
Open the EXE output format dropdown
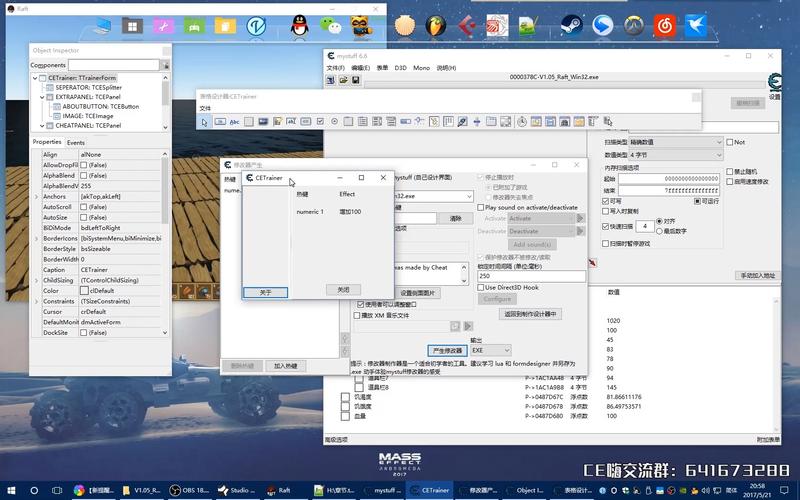tap(490, 351)
